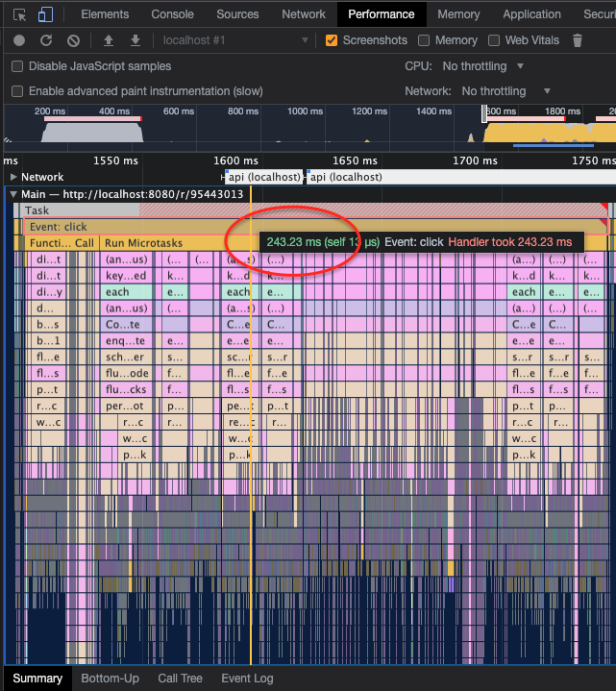
Task: Switch to the Console tab
Action: 173,14
